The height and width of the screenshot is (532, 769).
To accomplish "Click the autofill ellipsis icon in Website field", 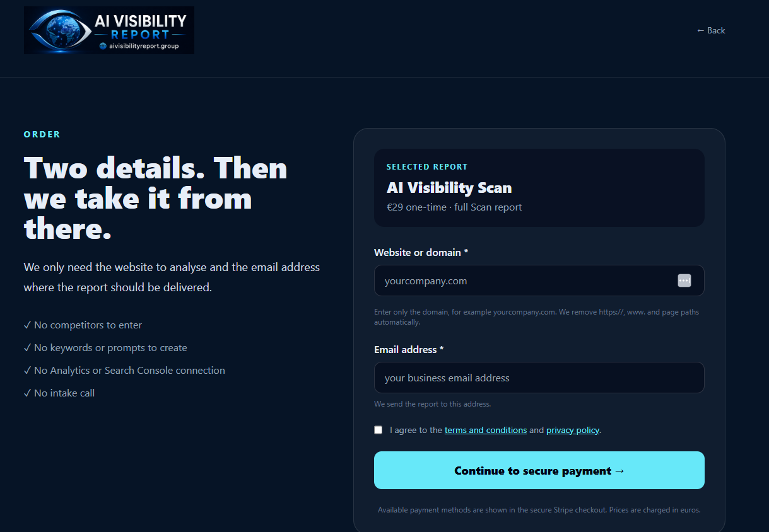I will click(684, 280).
